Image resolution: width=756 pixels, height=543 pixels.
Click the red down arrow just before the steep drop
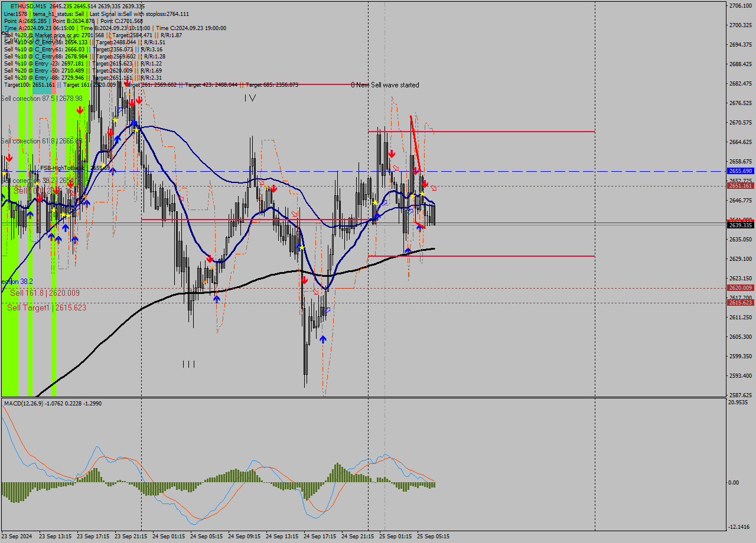304,280
